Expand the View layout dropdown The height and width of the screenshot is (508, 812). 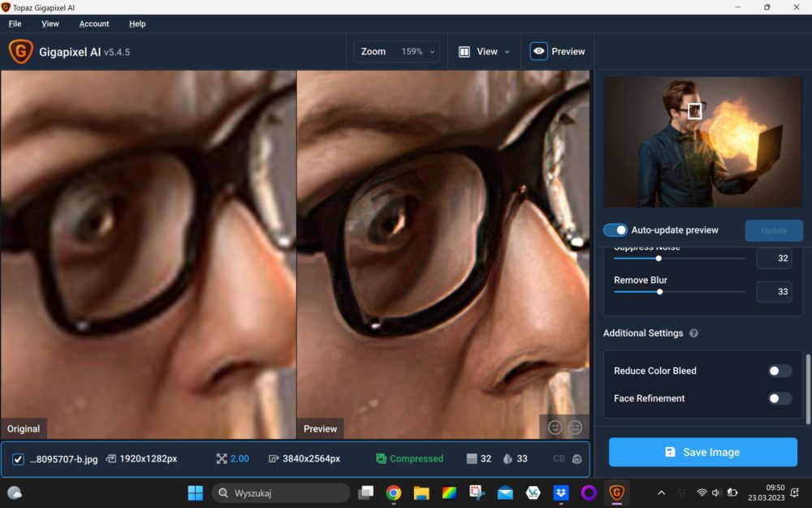(x=484, y=52)
